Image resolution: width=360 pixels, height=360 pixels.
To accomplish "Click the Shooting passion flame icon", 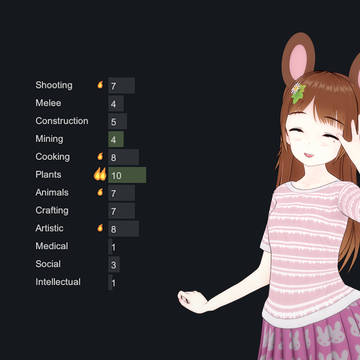I will click(x=100, y=85).
